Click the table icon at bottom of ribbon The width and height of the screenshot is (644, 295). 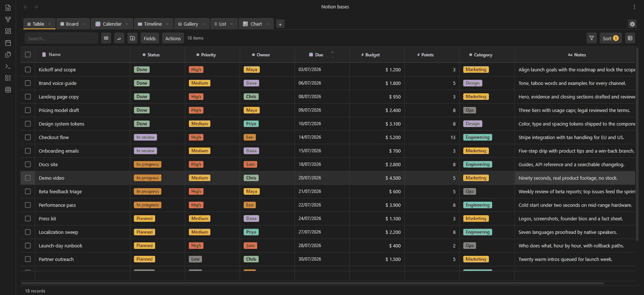(8, 90)
